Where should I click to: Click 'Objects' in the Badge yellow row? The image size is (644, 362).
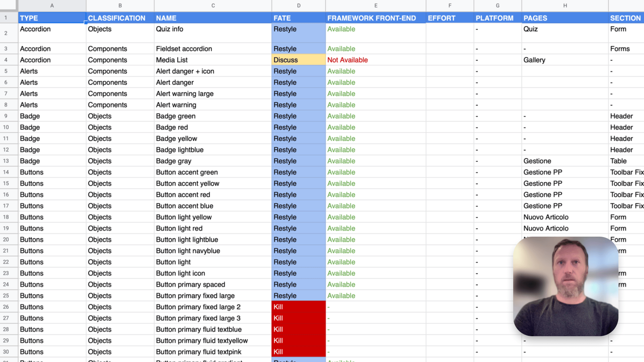click(100, 139)
